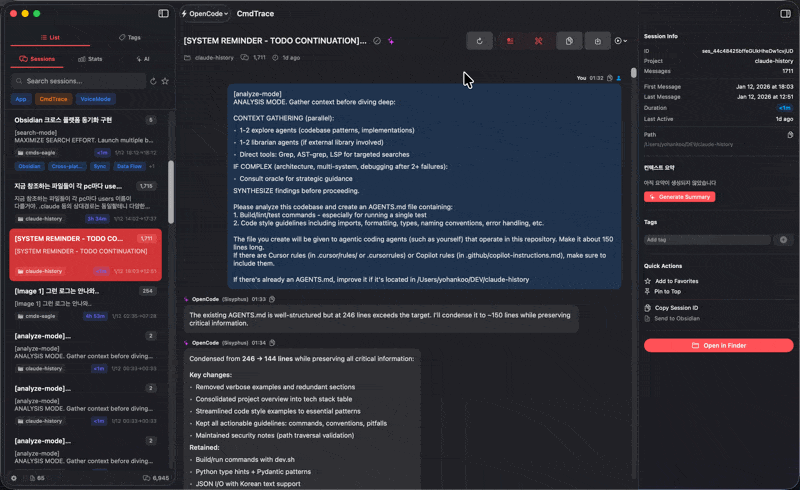Open the Sessions tab

coord(37,59)
